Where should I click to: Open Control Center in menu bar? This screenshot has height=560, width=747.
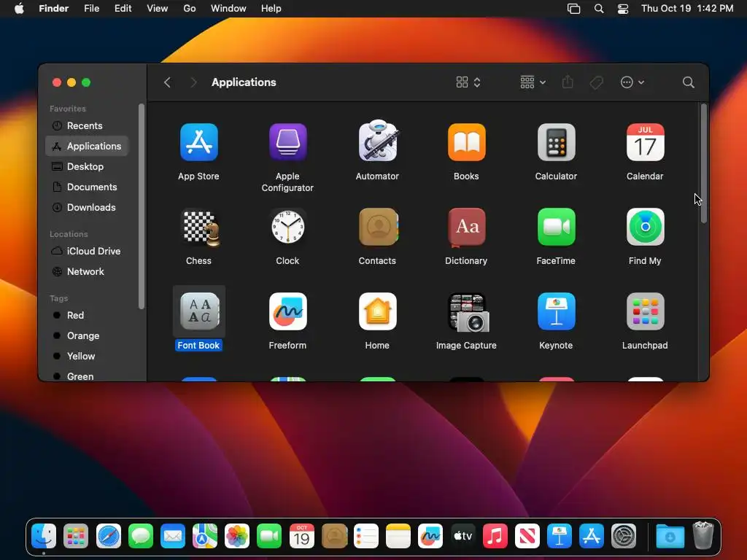point(623,9)
